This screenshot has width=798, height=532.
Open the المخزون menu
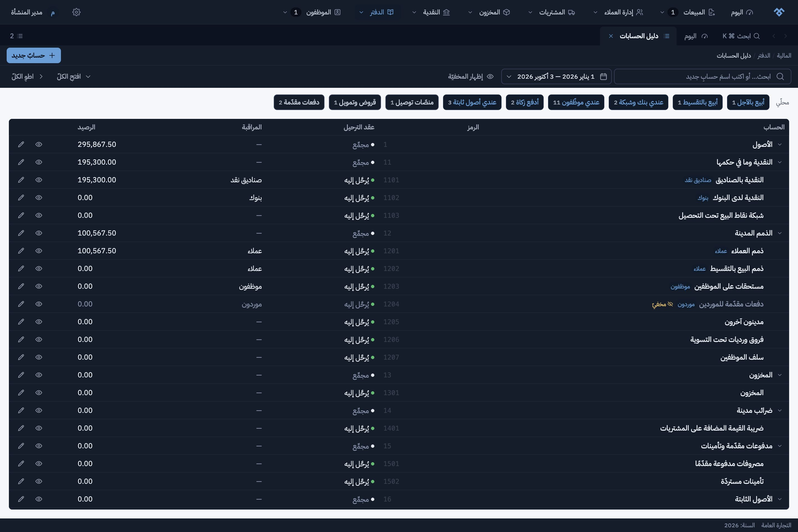coord(489,12)
